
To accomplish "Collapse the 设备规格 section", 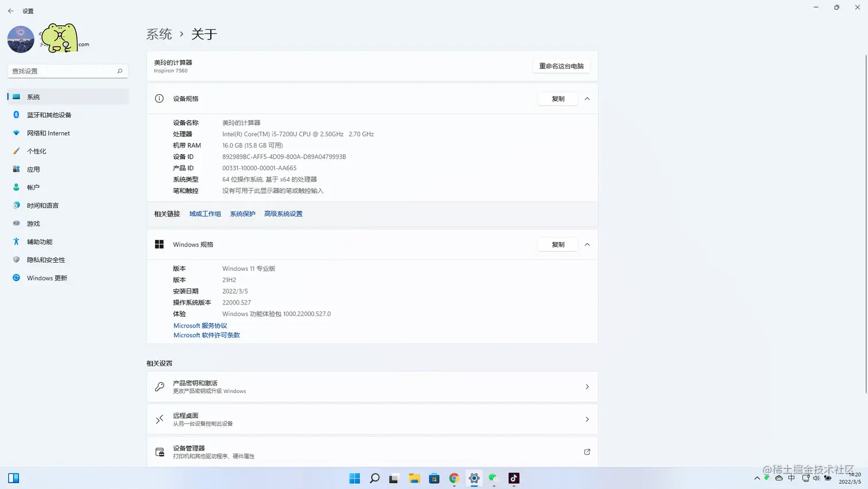I will (x=587, y=99).
